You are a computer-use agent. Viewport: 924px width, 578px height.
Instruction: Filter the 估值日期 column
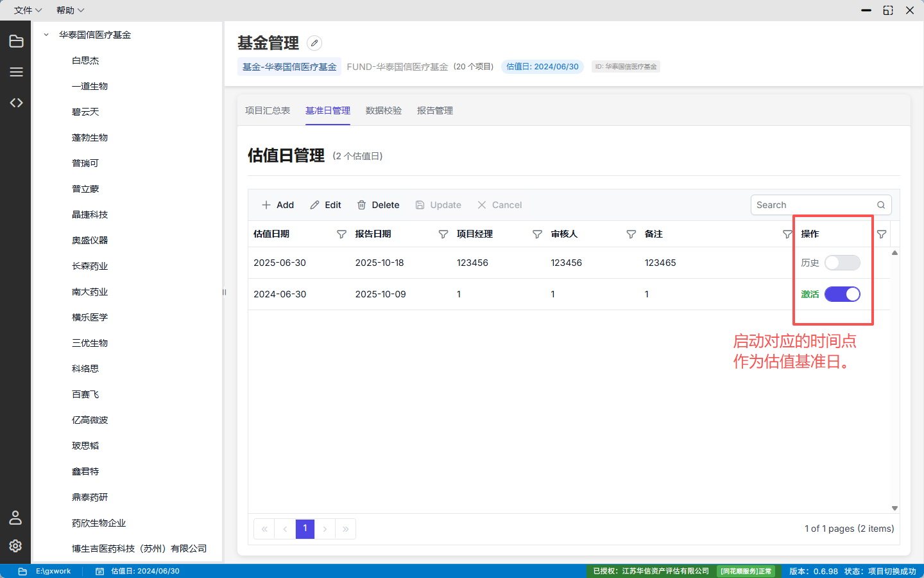click(341, 234)
